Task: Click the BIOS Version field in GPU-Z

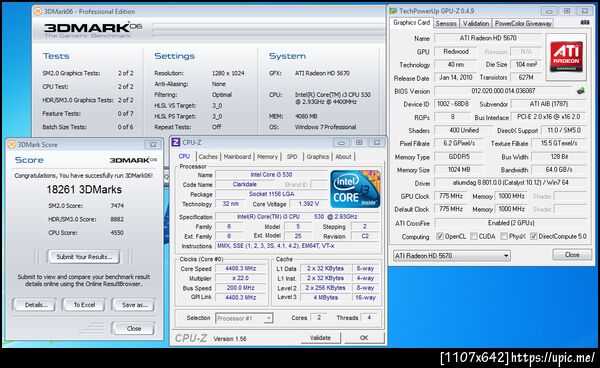Action: (x=504, y=91)
